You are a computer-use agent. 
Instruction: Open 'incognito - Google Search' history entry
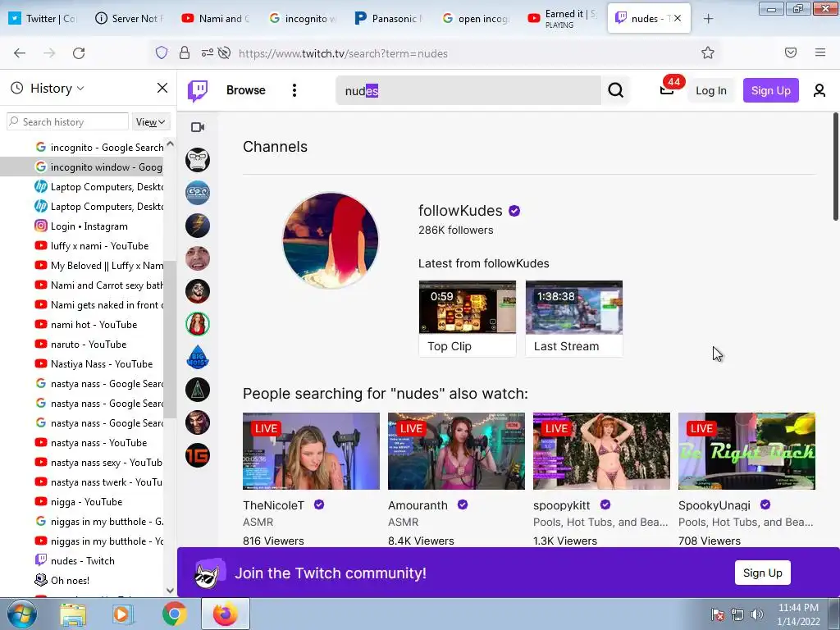coord(107,148)
